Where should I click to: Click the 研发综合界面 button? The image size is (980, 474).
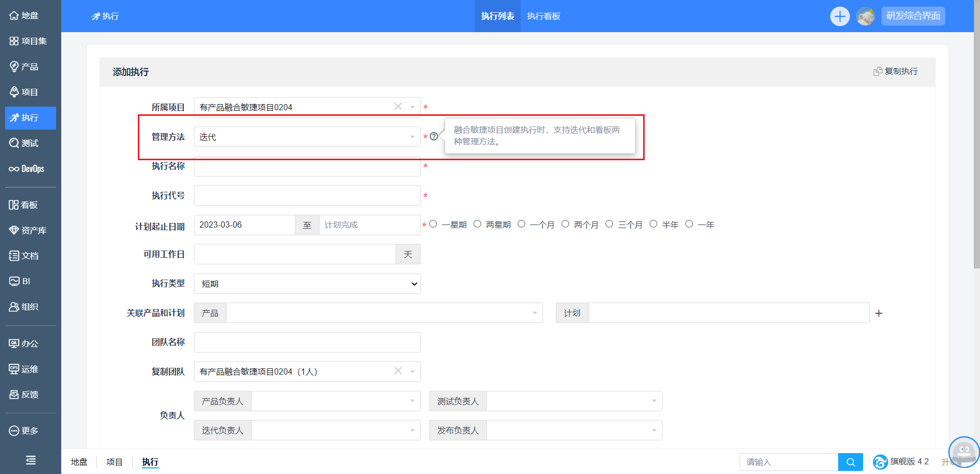click(x=913, y=16)
